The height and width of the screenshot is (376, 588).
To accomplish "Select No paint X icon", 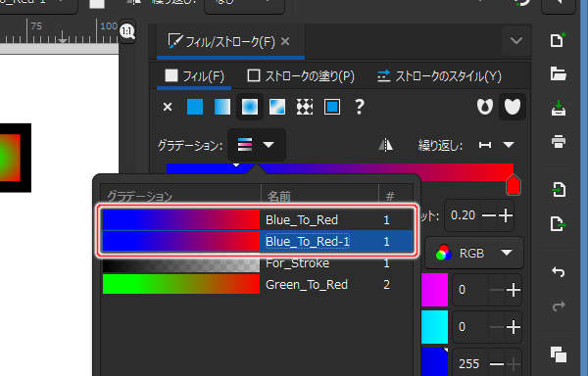I will point(168,107).
